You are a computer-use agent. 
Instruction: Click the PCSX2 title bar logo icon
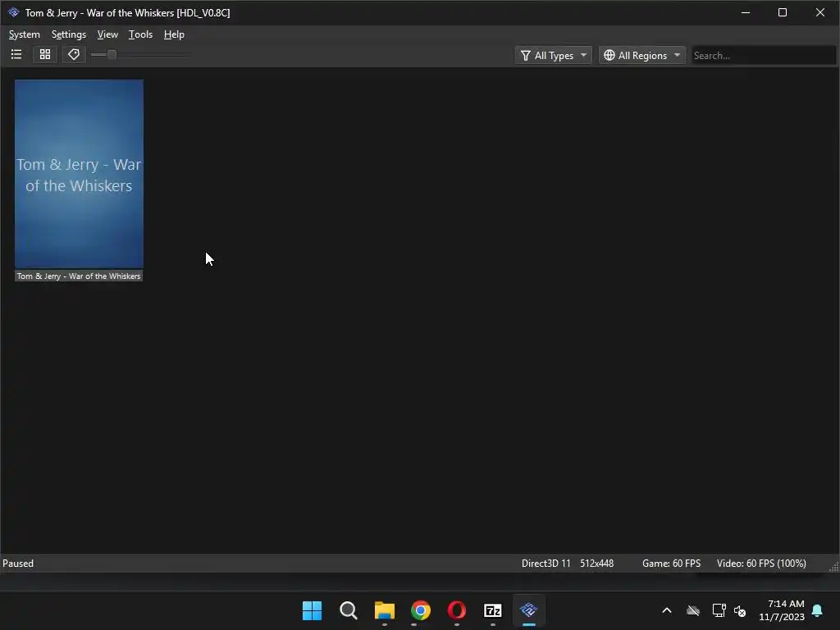(13, 12)
